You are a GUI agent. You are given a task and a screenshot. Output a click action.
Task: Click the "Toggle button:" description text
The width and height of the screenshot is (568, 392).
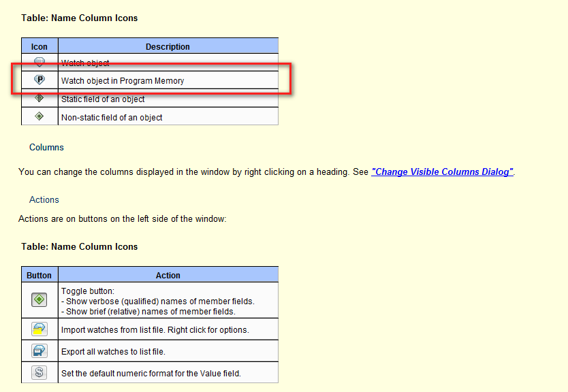(x=88, y=291)
